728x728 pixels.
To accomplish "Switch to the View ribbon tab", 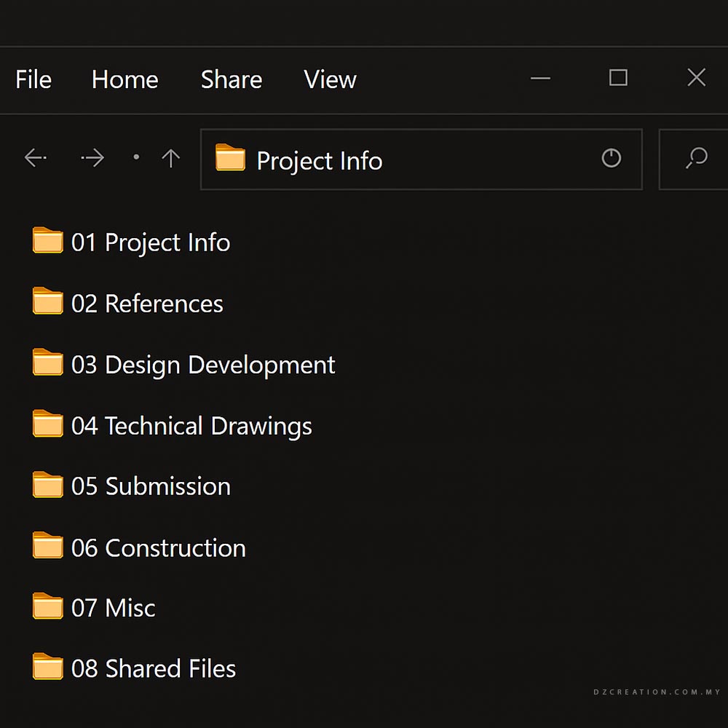I will pos(330,79).
